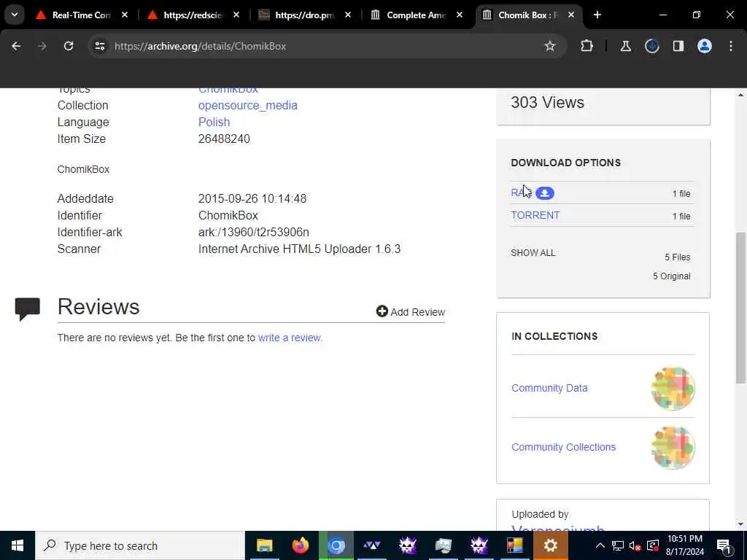This screenshot has width=747, height=560.
Task: Open the tab search dropdown arrow
Action: click(15, 15)
